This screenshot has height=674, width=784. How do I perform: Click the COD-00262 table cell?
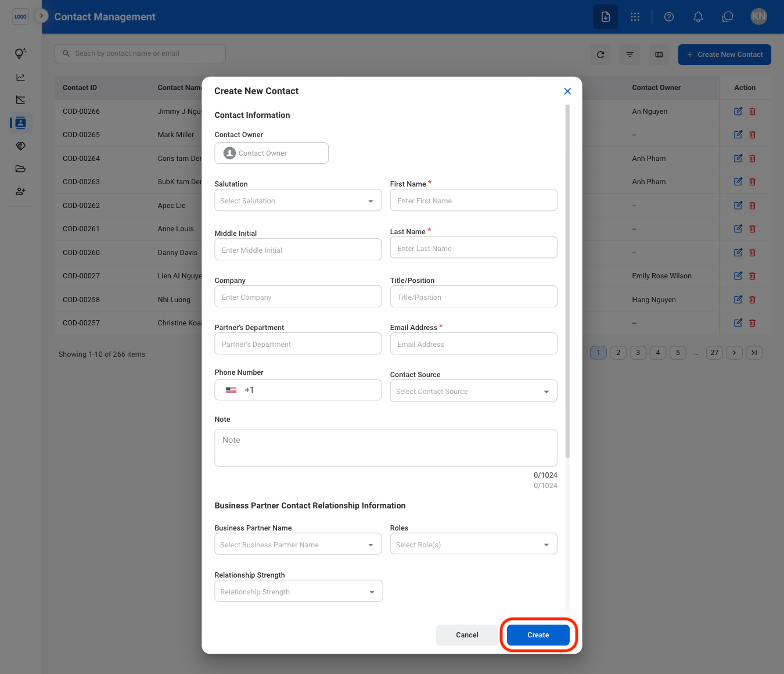tap(81, 205)
